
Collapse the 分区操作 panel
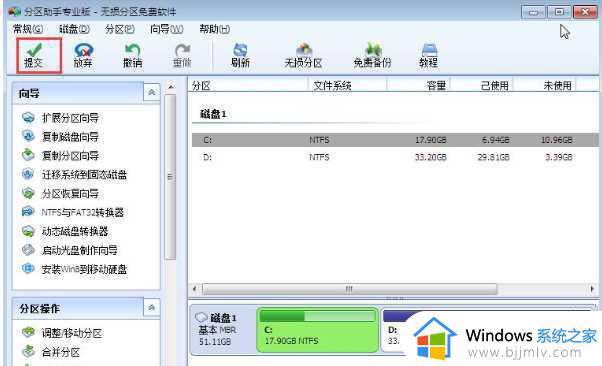(152, 308)
